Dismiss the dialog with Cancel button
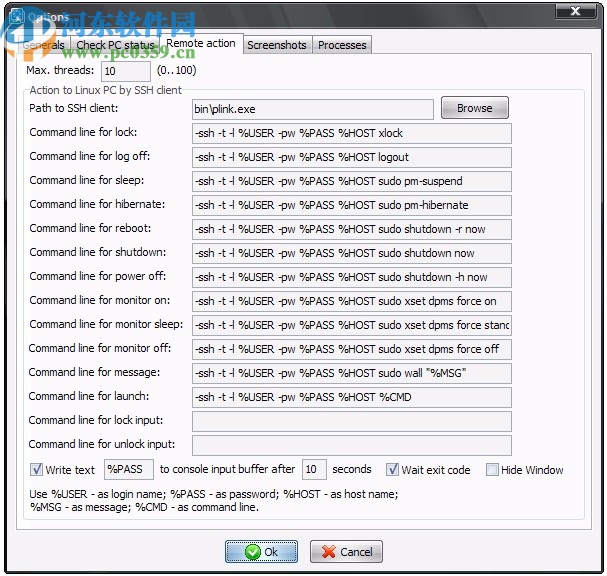 pos(346,552)
